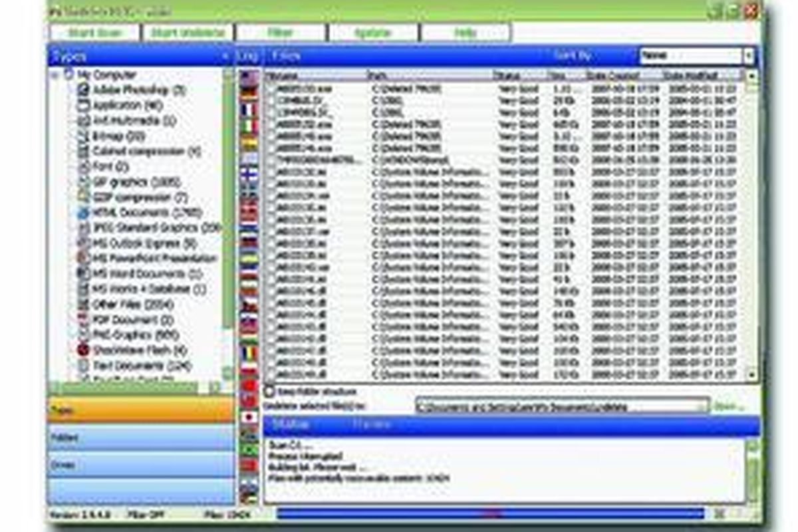Select the Finnish flag language icon
This screenshot has width=798, height=532.
point(247,174)
